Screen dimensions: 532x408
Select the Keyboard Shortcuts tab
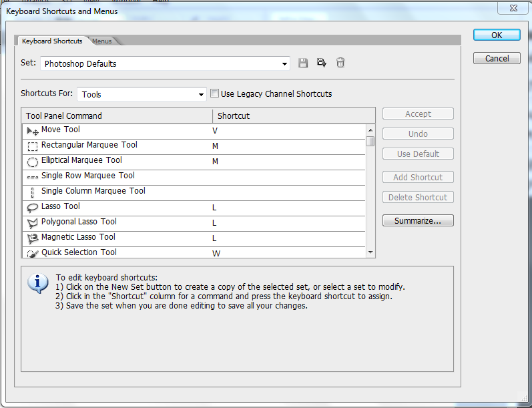pos(52,41)
